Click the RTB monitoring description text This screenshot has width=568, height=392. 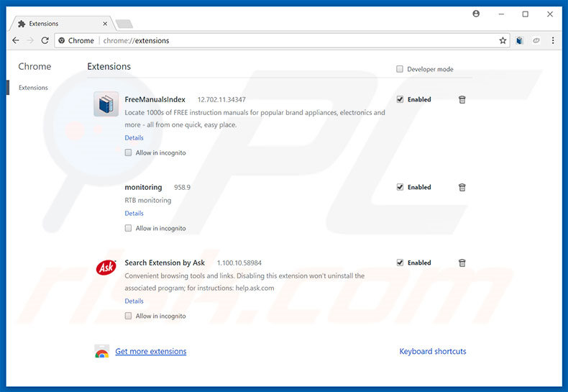148,200
